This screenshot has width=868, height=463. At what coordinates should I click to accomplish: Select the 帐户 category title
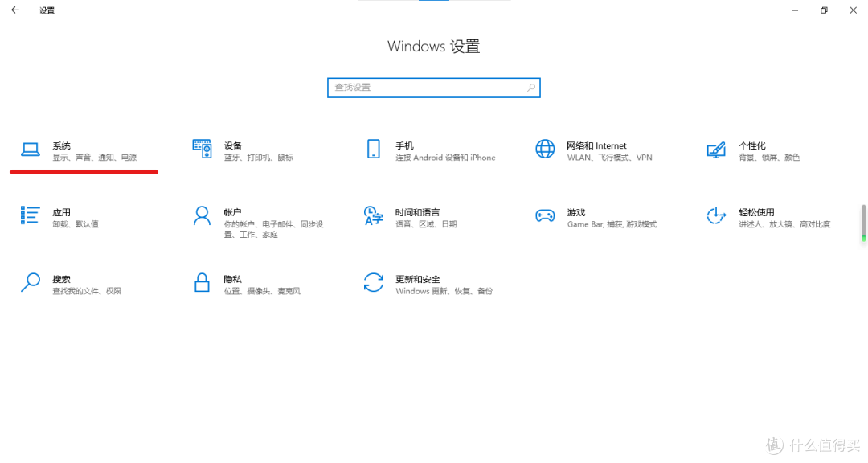[233, 213]
